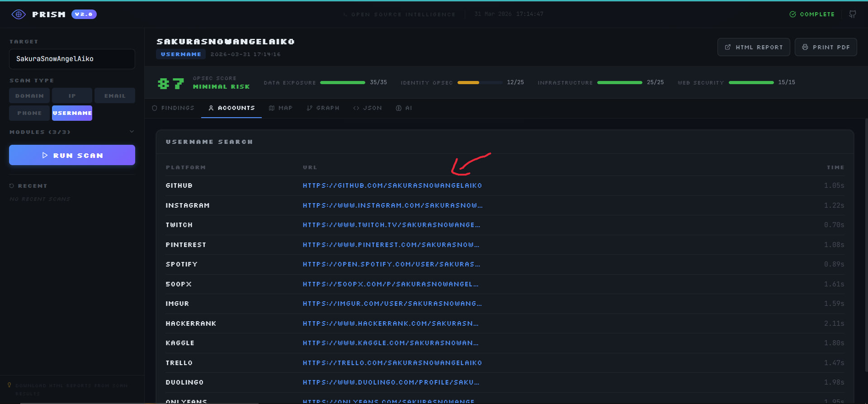Open the Imgur user URL
The width and height of the screenshot is (868, 404).
(392, 304)
